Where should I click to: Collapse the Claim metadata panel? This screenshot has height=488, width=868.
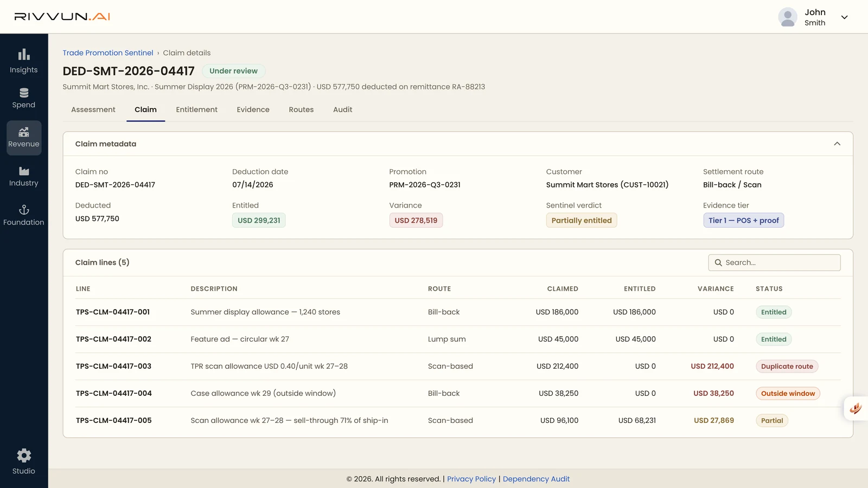pos(837,144)
